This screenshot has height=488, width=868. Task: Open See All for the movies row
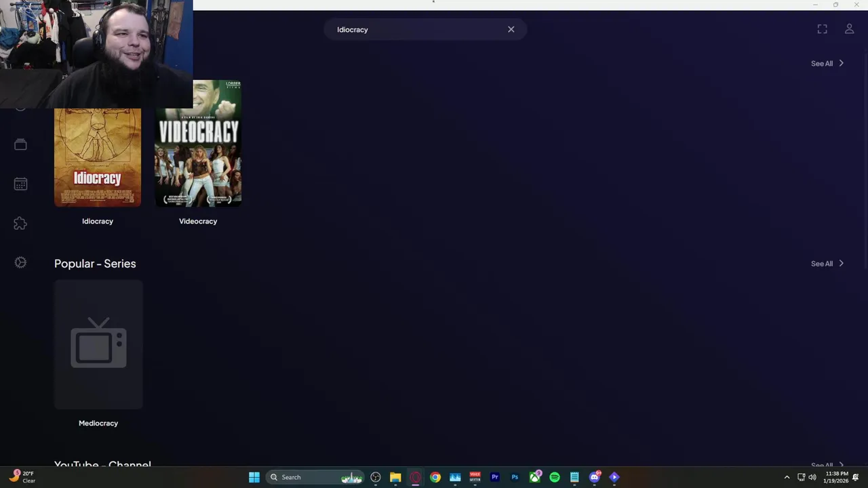[x=827, y=63]
